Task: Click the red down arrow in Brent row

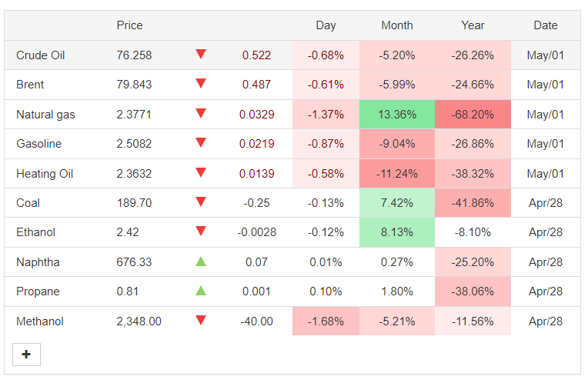Action: coord(201,83)
